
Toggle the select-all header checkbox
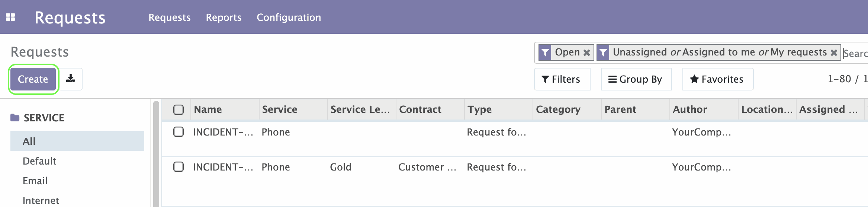click(179, 109)
